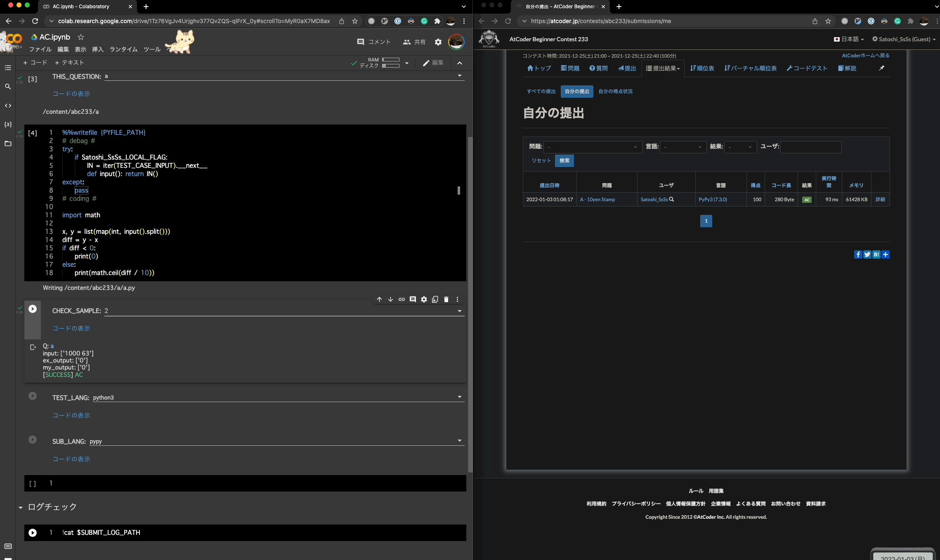Screen dimensions: 940x560
Task: Move cell up with arrow icon
Action: pyautogui.click(x=379, y=299)
